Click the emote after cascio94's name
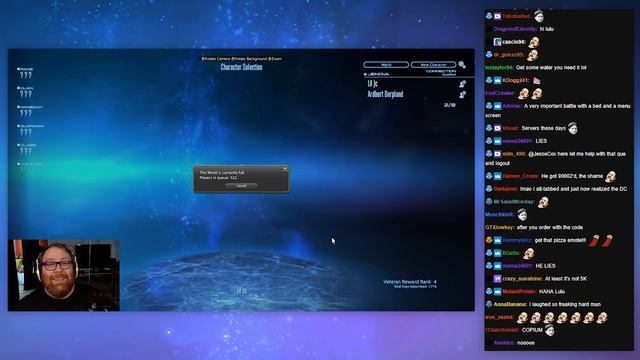 pyautogui.click(x=534, y=42)
